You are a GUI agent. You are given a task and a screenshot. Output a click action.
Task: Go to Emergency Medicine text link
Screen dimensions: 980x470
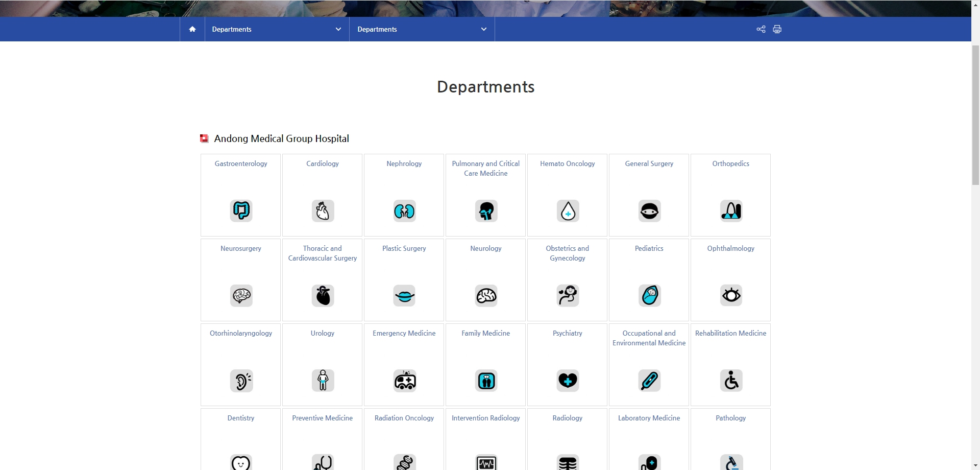pos(404,333)
